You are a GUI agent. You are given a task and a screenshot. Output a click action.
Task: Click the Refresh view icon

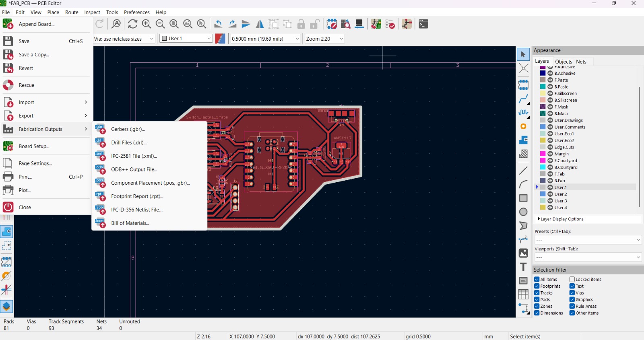point(133,24)
